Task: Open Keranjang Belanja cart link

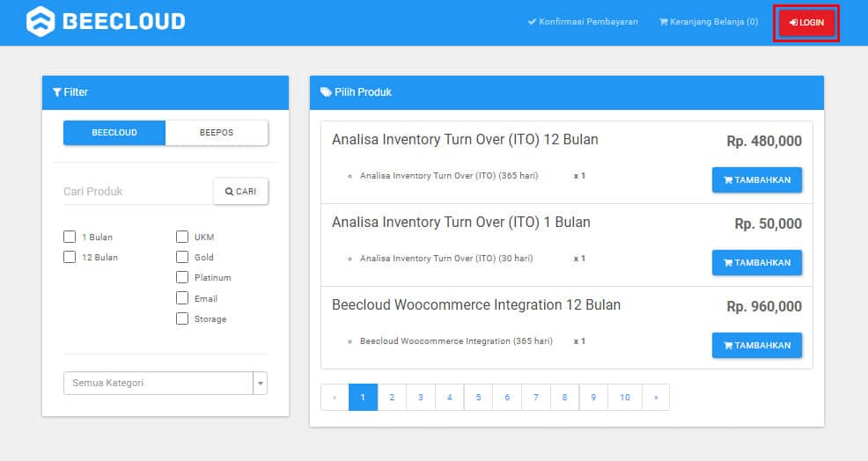Action: click(x=709, y=22)
